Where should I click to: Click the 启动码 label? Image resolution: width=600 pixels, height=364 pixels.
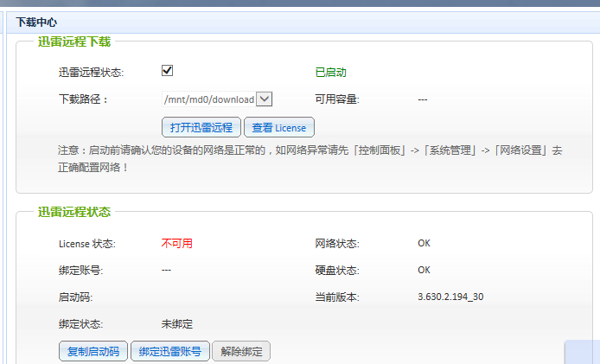pos(75,297)
